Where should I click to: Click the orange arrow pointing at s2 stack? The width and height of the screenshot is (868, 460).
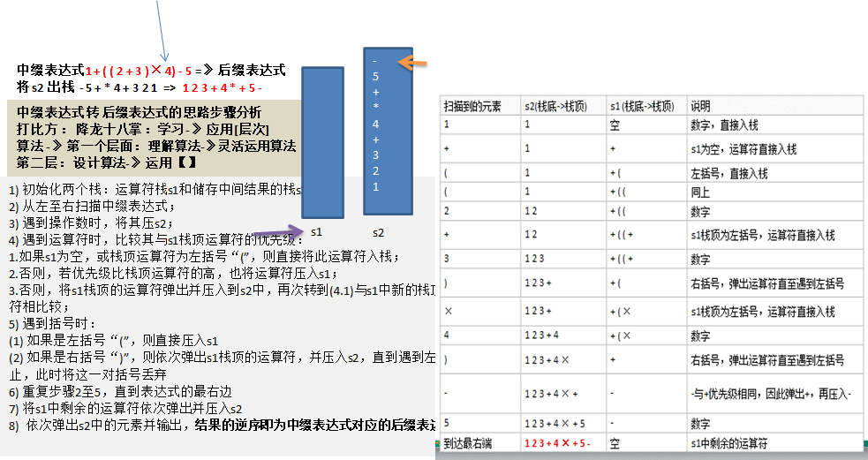[x=412, y=63]
